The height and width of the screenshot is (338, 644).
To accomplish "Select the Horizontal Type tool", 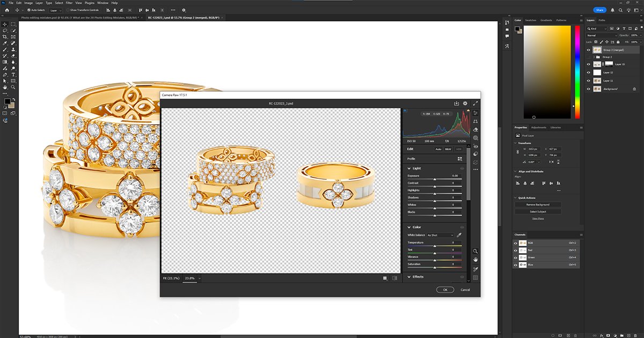I will (13, 75).
